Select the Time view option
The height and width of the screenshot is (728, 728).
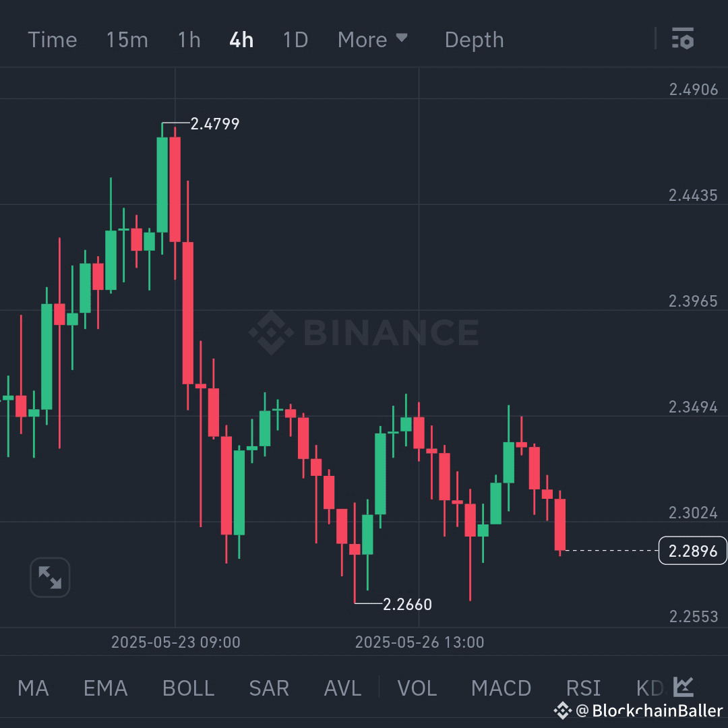pyautogui.click(x=53, y=39)
